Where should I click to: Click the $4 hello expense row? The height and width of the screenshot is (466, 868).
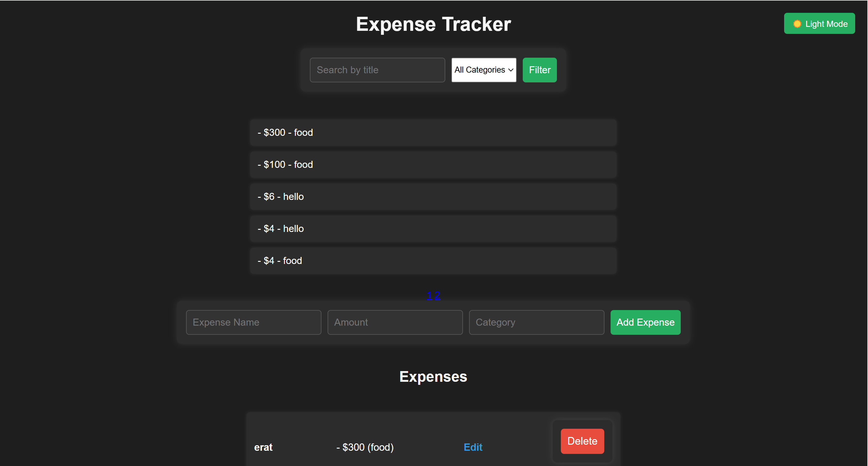[x=433, y=228]
